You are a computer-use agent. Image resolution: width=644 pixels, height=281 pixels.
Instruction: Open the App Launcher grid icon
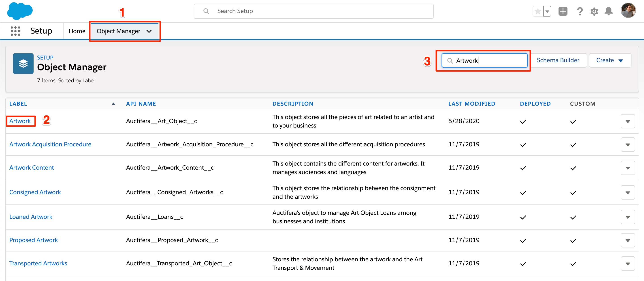[x=15, y=31]
